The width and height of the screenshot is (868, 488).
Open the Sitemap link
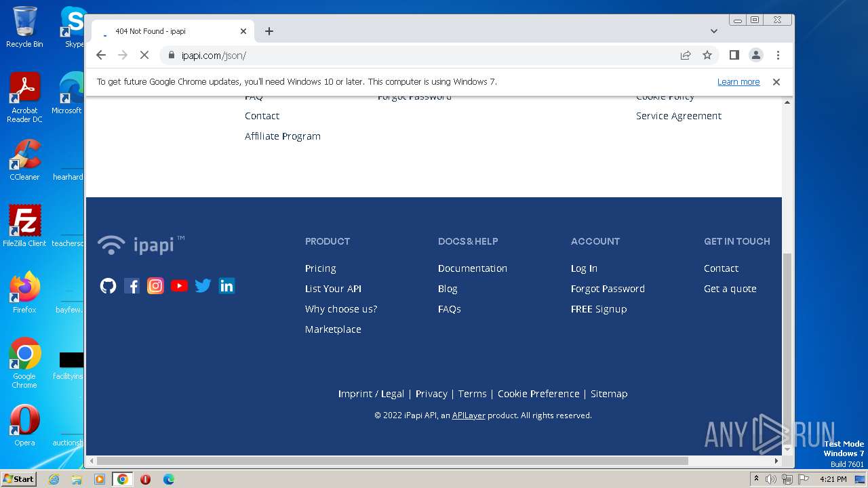point(609,394)
